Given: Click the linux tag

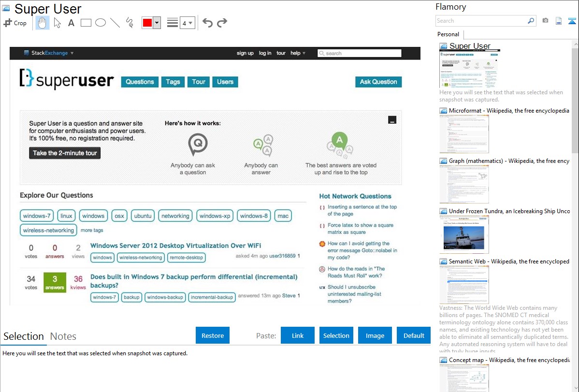Looking at the screenshot, I should (x=67, y=216).
